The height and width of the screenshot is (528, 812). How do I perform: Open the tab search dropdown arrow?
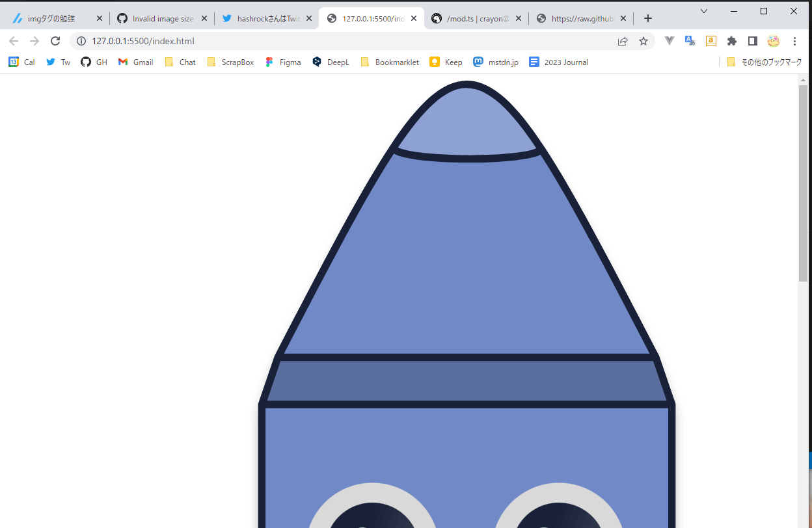point(704,11)
